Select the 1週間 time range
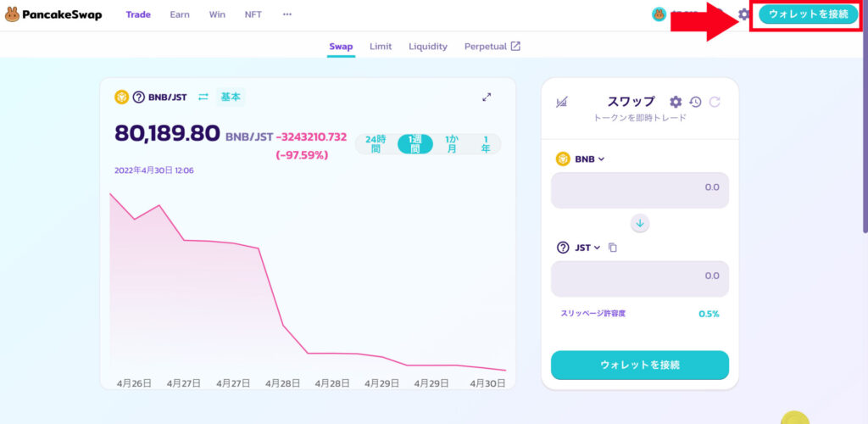 click(x=415, y=144)
